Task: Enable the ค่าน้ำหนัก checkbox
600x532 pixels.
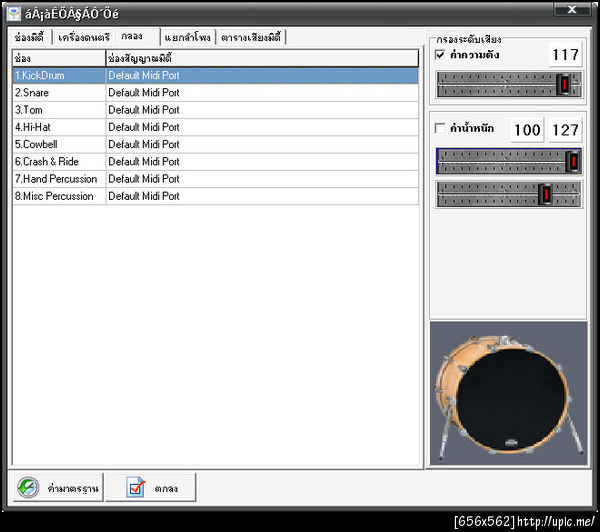Action: tap(440, 128)
